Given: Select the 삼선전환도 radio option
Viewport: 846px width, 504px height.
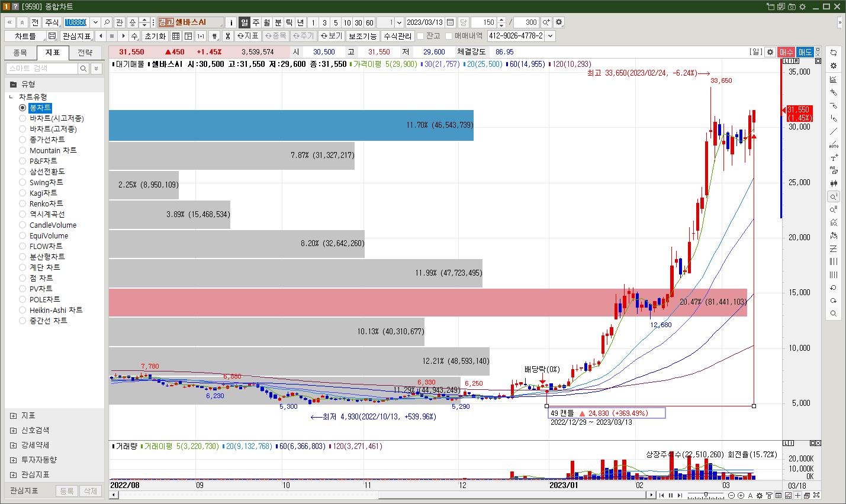Looking at the screenshot, I should 22,172.
